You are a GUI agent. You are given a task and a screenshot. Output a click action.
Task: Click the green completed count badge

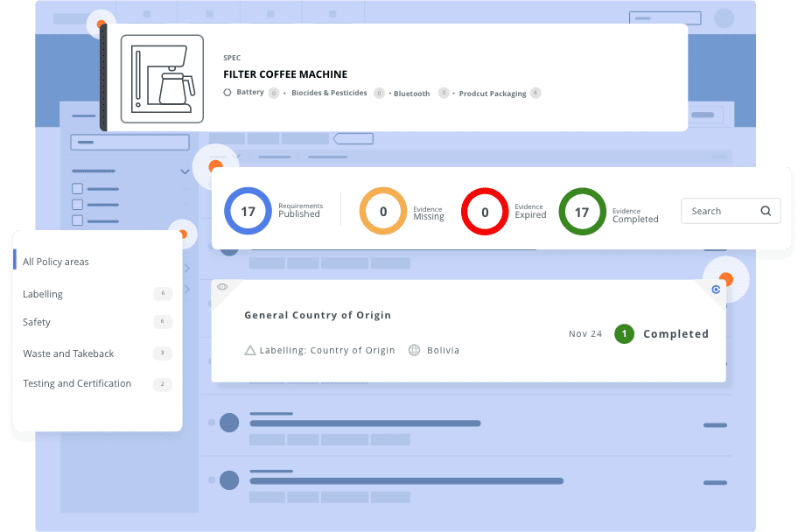tap(624, 333)
